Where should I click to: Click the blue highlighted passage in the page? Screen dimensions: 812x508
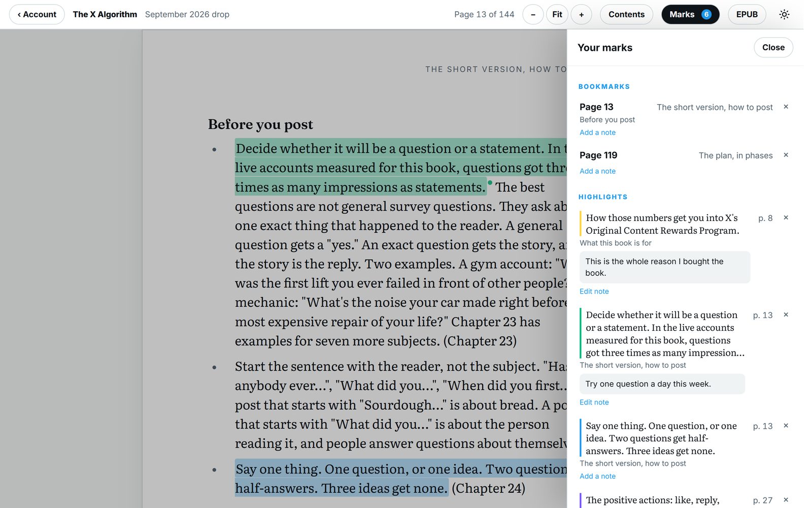coord(400,479)
